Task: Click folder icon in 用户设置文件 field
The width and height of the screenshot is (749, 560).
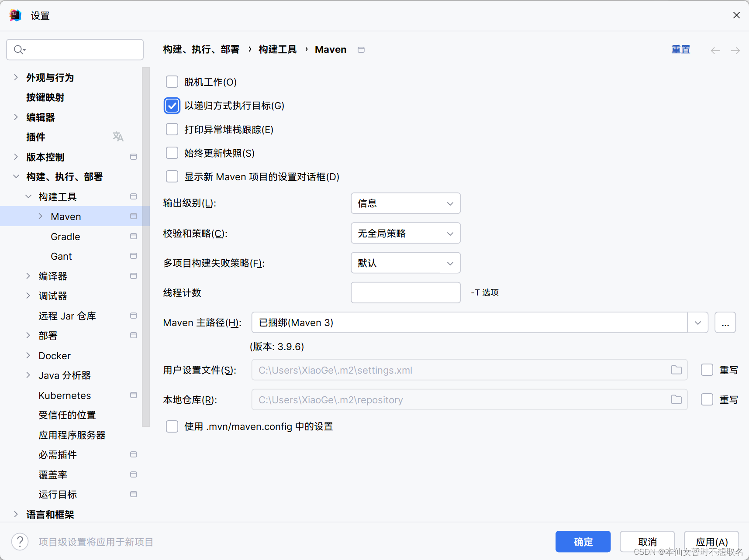Action: [677, 370]
